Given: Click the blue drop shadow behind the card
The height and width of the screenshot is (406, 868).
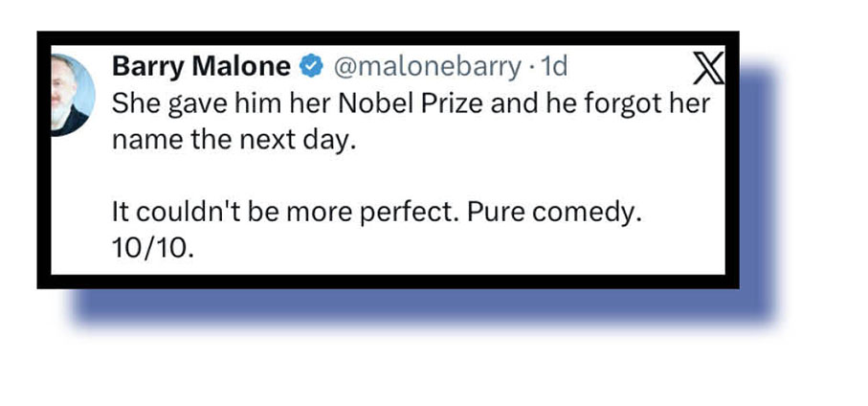Looking at the screenshot, I should pyautogui.click(x=755, y=192).
